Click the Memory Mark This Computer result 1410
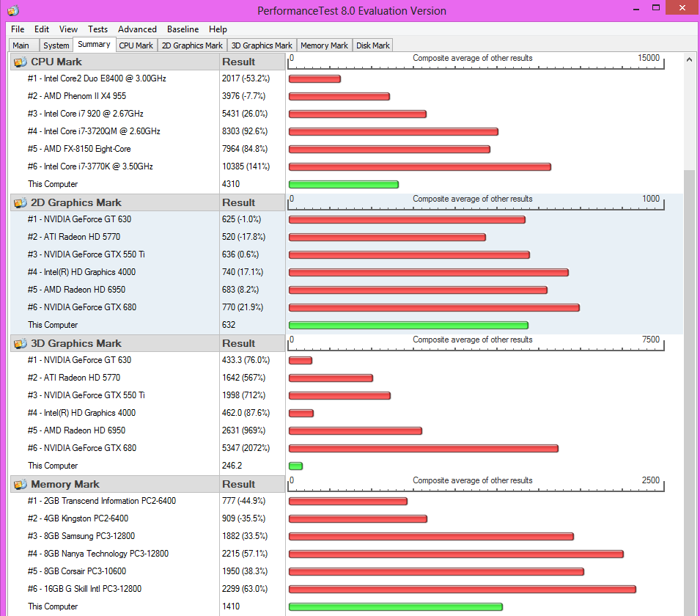The height and width of the screenshot is (616, 700). (x=231, y=606)
